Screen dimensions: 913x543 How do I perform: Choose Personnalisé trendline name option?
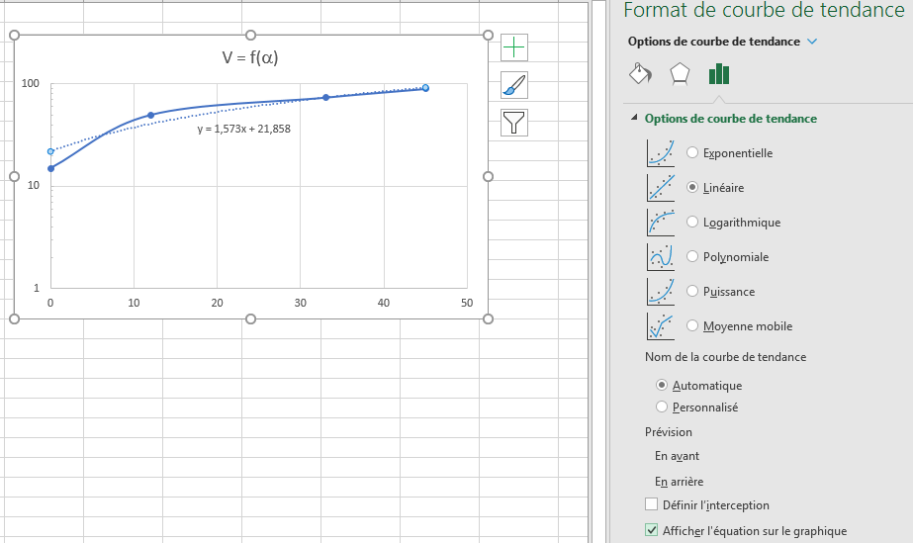click(x=661, y=407)
